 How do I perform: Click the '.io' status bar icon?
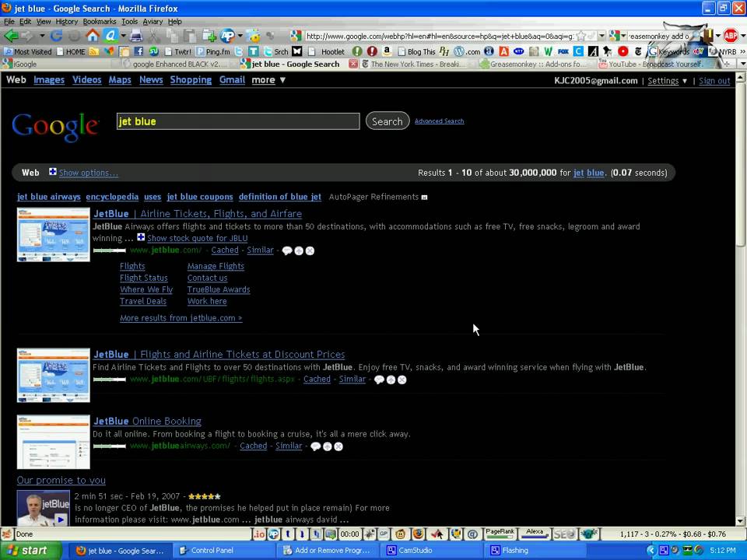point(258,534)
